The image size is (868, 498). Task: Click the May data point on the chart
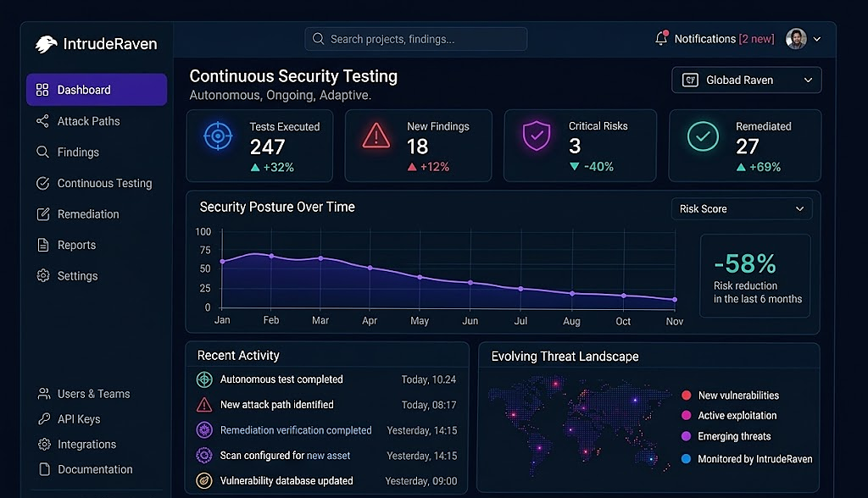click(420, 277)
